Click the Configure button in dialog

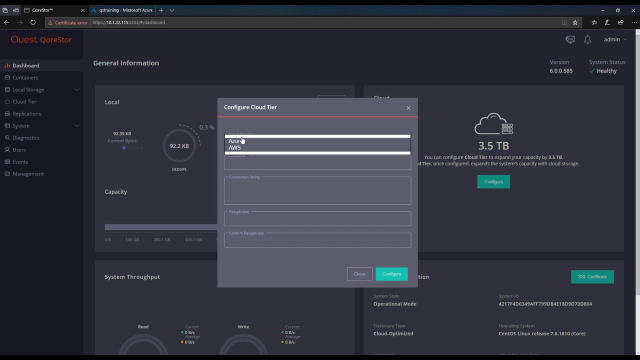[391, 274]
